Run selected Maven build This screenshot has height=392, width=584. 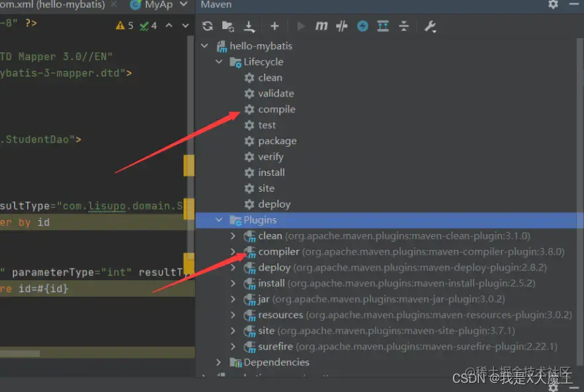(300, 26)
